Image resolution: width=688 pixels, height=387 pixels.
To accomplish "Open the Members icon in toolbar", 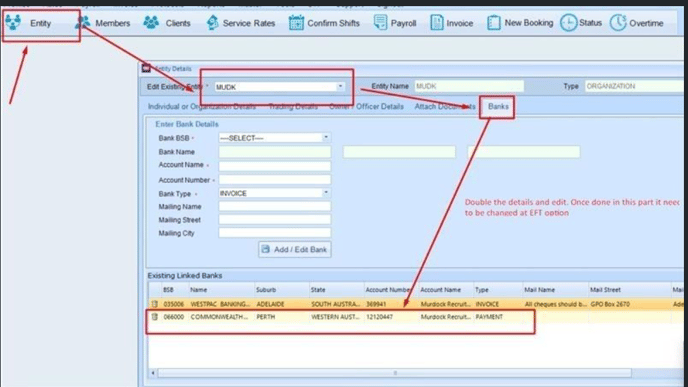I will click(83, 22).
